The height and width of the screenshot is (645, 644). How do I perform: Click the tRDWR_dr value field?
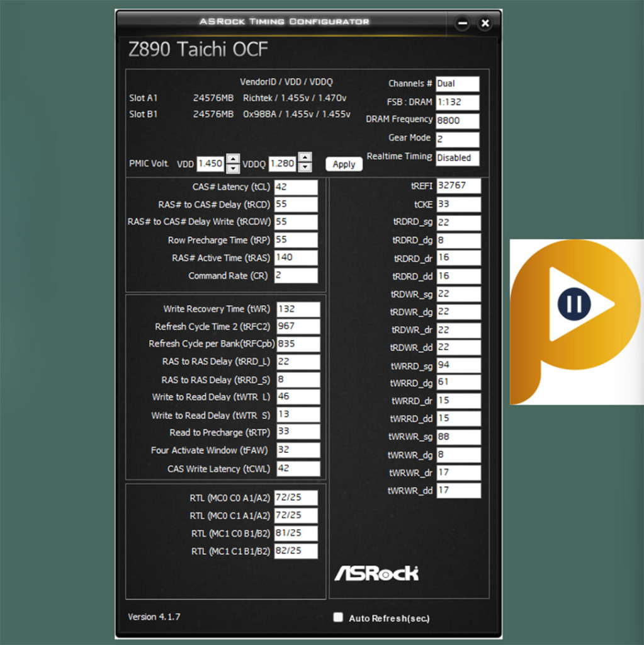[x=458, y=330]
